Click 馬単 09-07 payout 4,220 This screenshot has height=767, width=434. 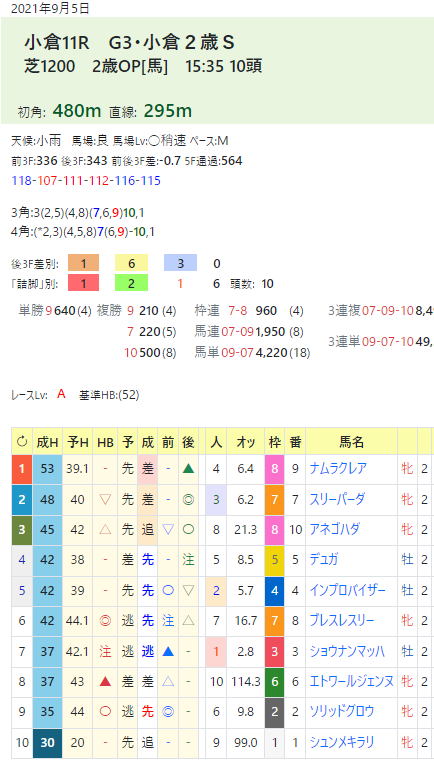click(272, 352)
